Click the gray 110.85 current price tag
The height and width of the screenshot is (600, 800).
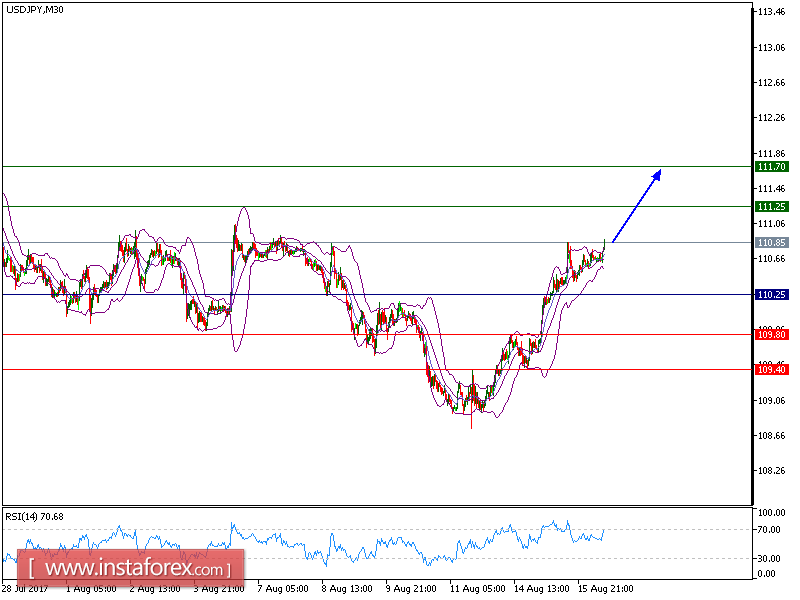point(770,242)
